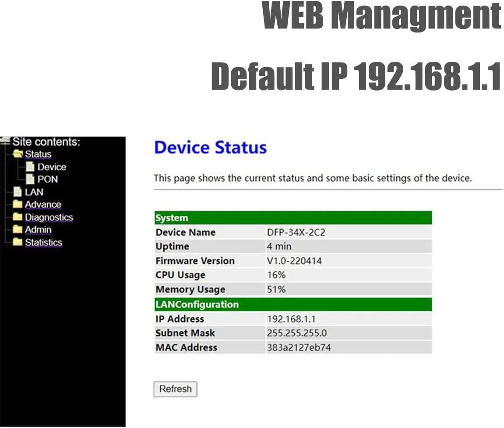
Task: Open the LAN settings page
Action: 34,192
